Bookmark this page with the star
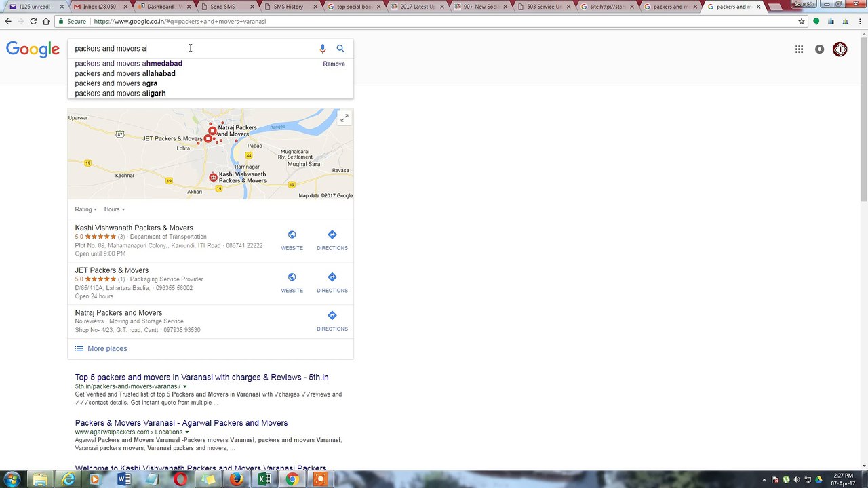 [x=802, y=21]
